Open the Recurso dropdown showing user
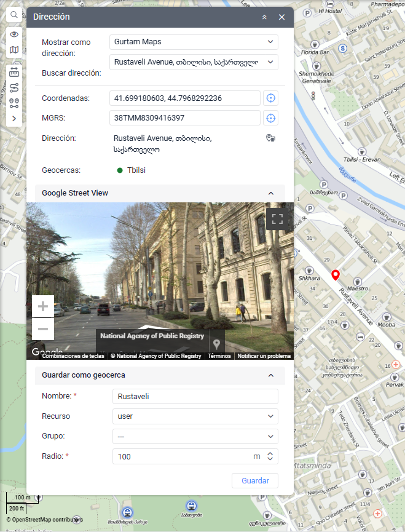This screenshot has width=405, height=532. [x=195, y=416]
